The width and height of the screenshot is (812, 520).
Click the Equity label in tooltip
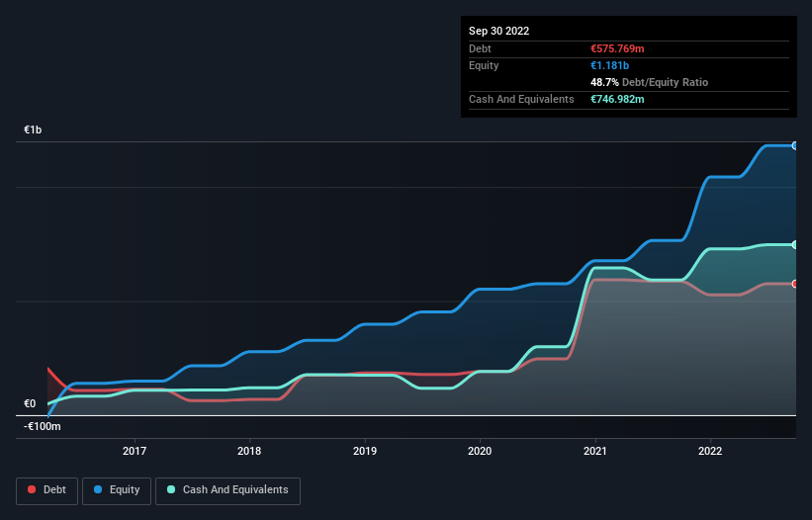point(484,65)
